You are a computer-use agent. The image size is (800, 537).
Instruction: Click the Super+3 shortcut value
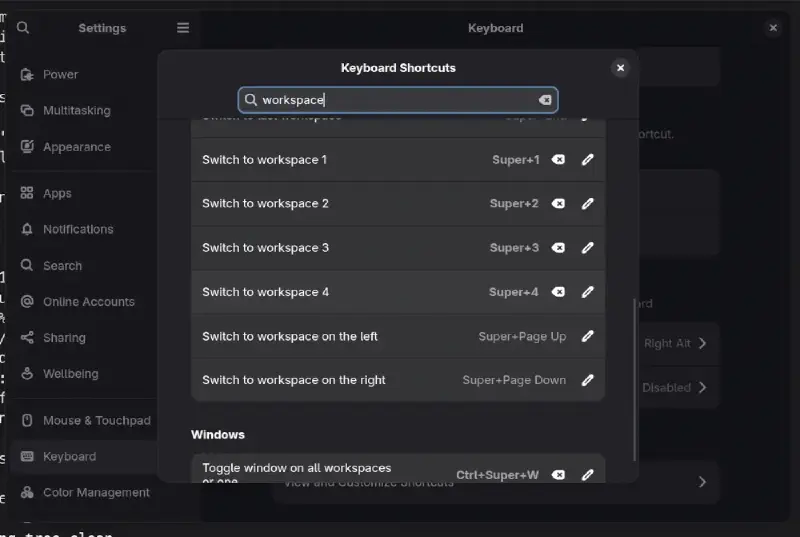click(x=514, y=248)
